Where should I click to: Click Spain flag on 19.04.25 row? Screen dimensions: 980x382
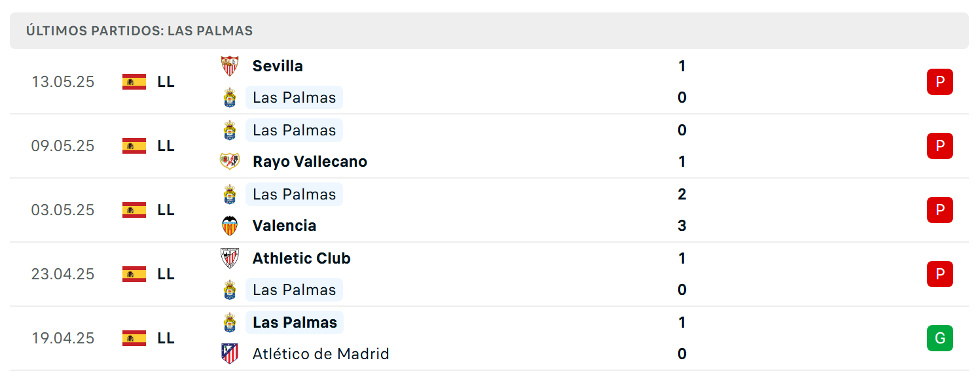(134, 338)
